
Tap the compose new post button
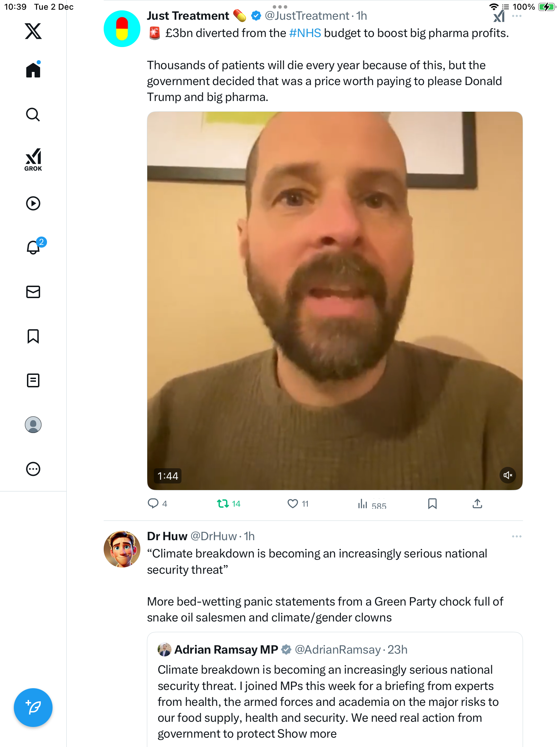(33, 708)
